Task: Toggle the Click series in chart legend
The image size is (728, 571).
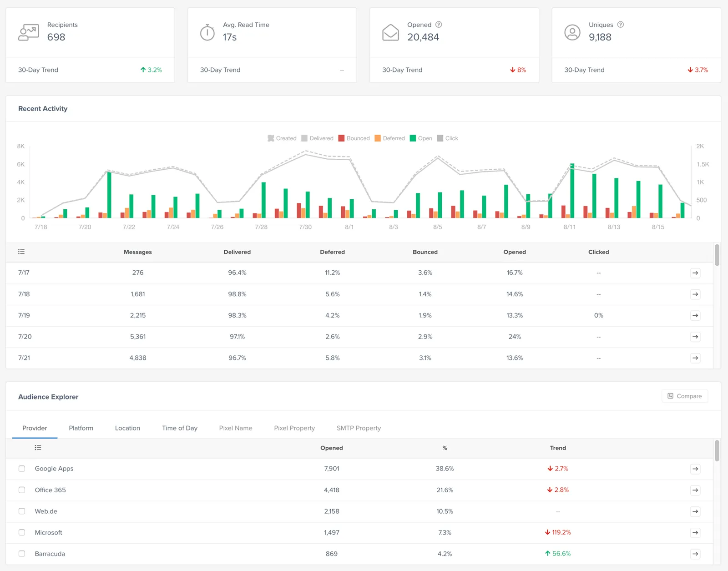Action: [448, 138]
